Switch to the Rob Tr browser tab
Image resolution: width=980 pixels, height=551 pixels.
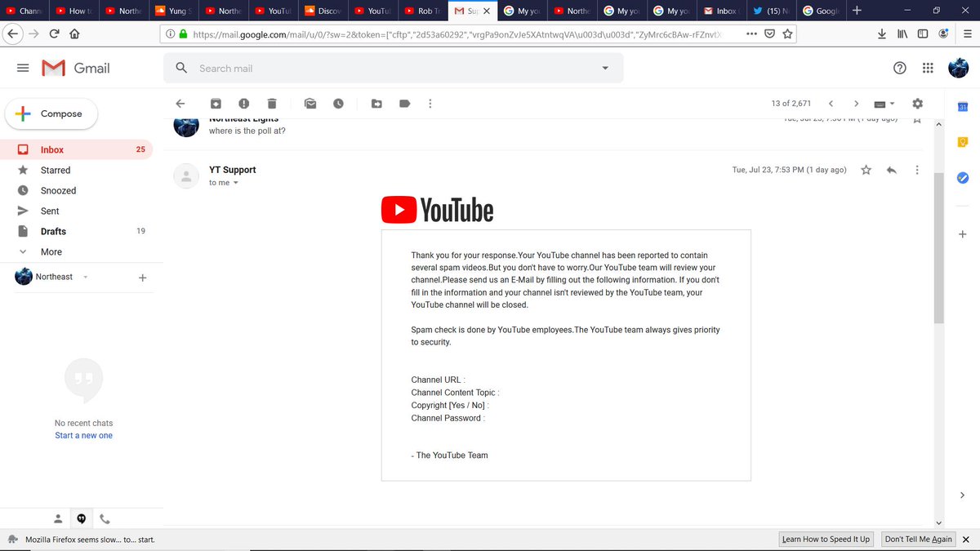point(422,11)
